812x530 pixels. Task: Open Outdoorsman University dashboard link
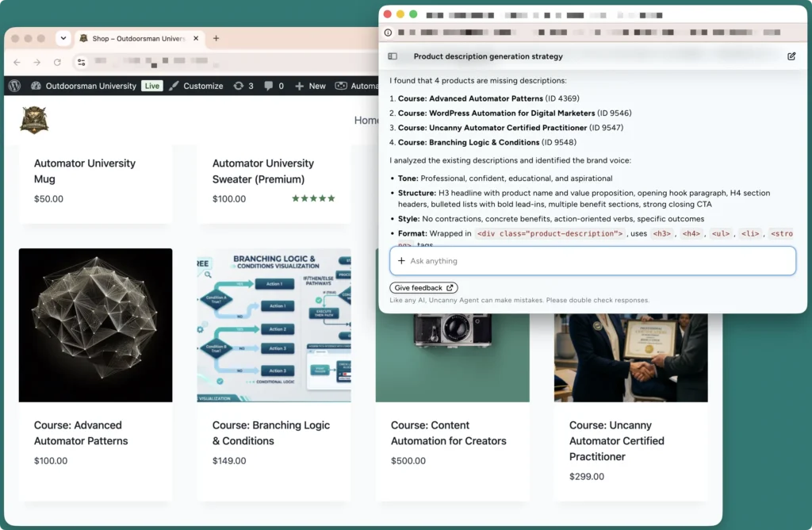pos(84,86)
